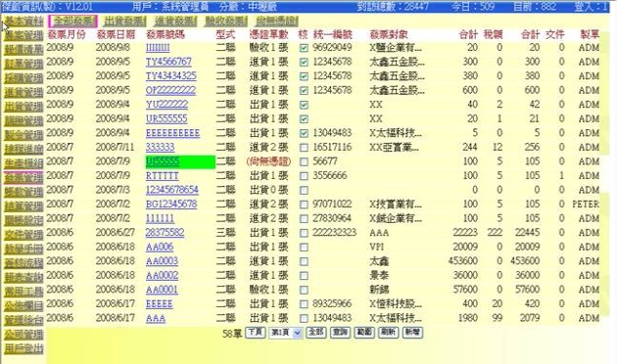Tick the checkbox for invoice 333333
This screenshot has height=364, width=617.
point(304,148)
